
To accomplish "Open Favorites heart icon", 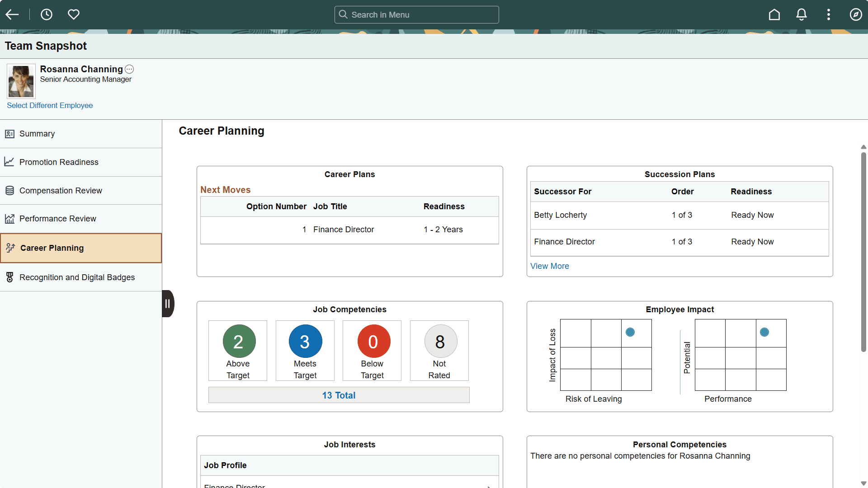I will tap(74, 14).
